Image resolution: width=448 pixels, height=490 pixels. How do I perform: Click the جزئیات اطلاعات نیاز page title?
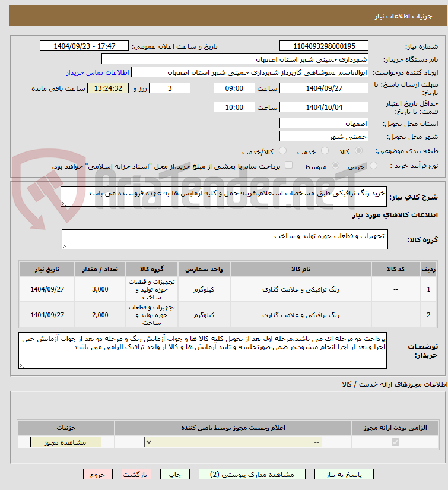[x=403, y=16]
